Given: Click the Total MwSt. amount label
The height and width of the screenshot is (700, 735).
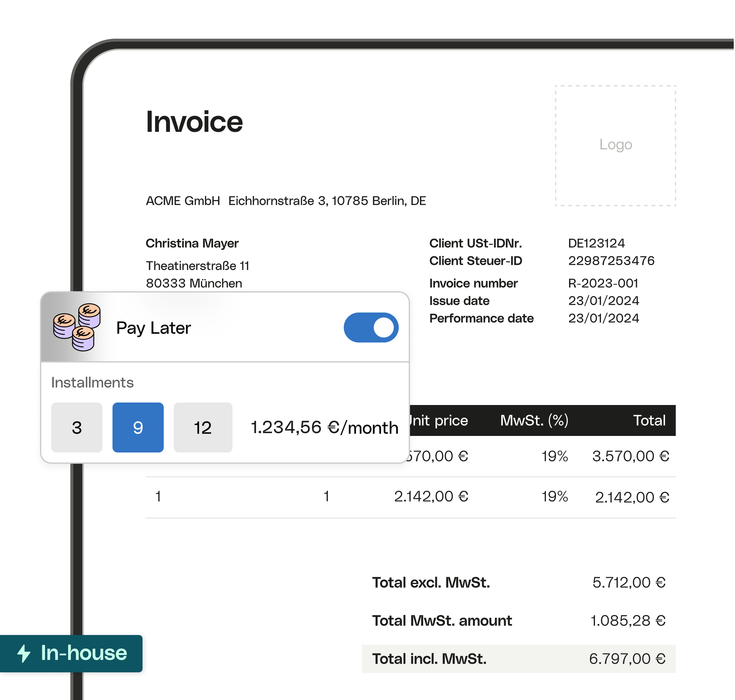Looking at the screenshot, I should [x=442, y=621].
